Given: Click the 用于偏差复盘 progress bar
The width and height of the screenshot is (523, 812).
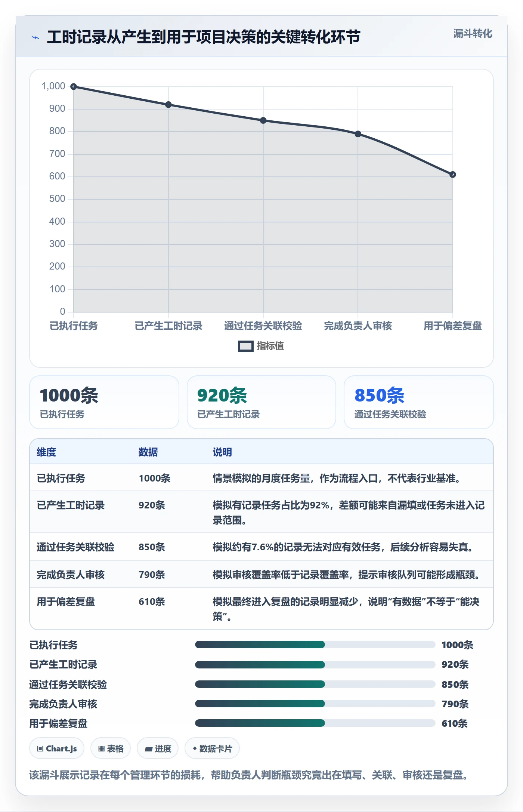Looking at the screenshot, I should click(315, 723).
